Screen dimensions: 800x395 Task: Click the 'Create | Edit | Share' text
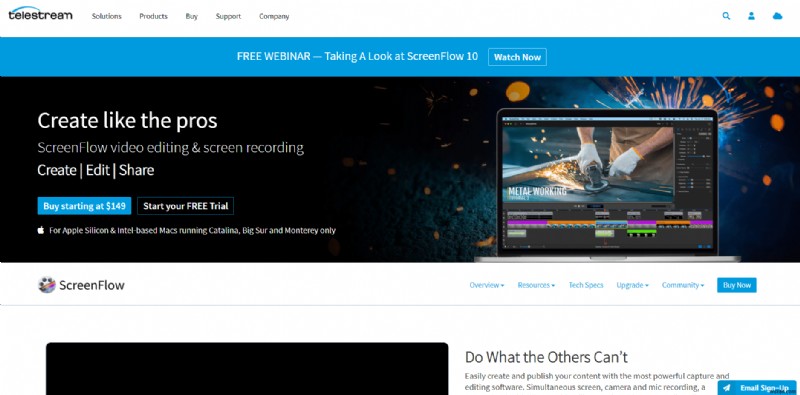pyautogui.click(x=95, y=170)
